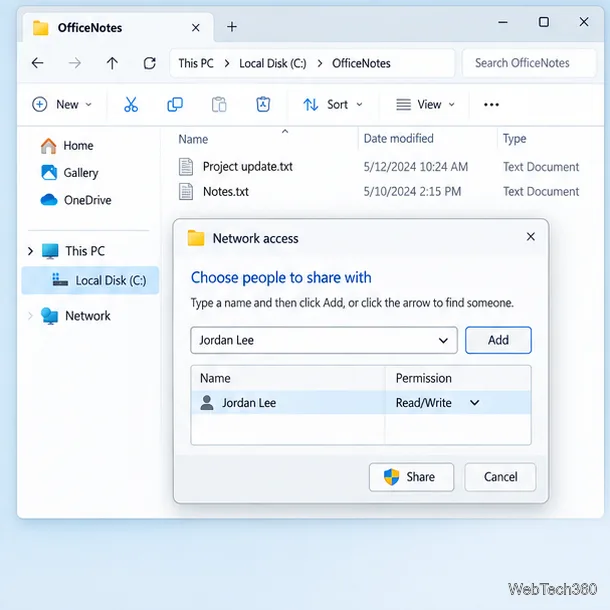The width and height of the screenshot is (610, 610).
Task: Sort by the Type column header
Action: [x=514, y=138]
